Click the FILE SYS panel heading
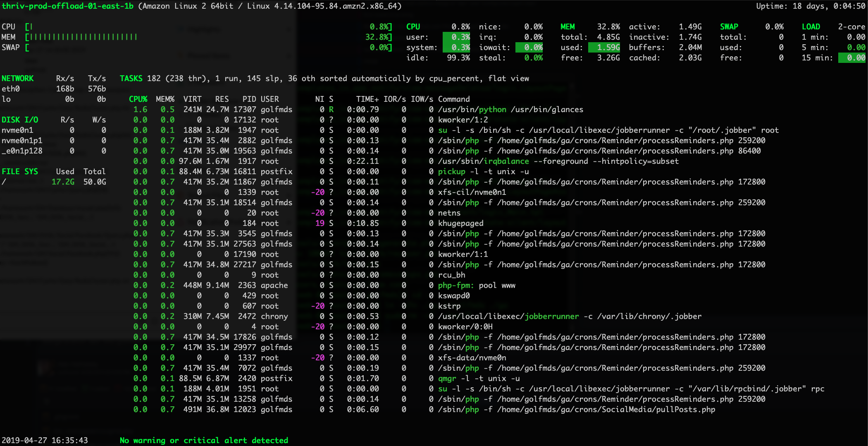 coord(20,171)
